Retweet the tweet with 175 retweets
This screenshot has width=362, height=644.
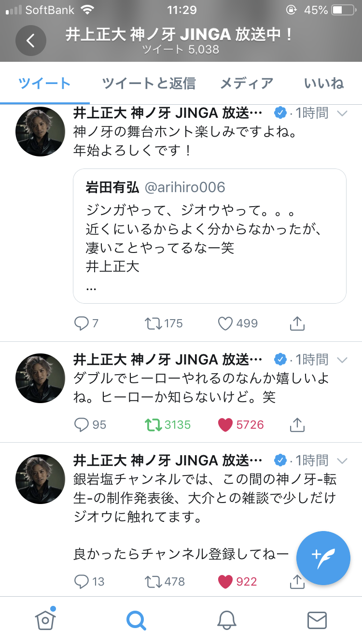pyautogui.click(x=153, y=323)
